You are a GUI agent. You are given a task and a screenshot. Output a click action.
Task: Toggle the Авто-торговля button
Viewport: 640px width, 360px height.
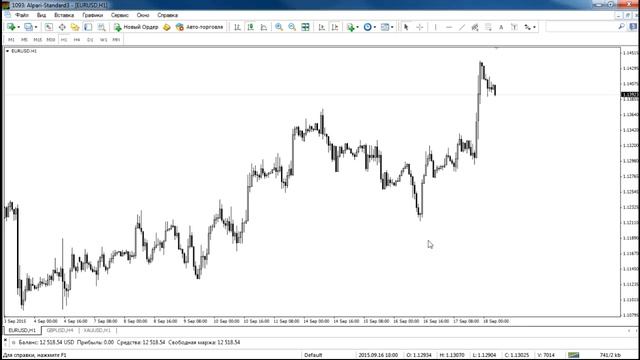pos(200,27)
